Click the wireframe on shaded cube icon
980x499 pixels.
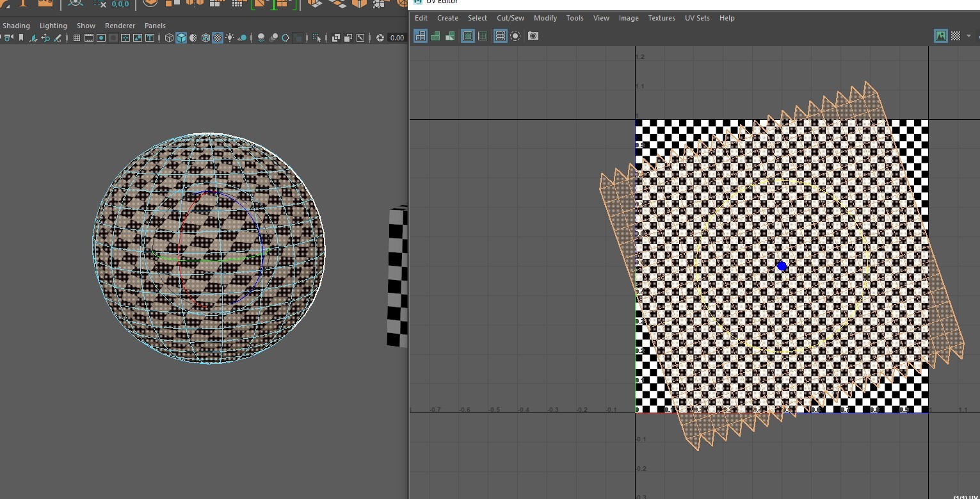[205, 38]
